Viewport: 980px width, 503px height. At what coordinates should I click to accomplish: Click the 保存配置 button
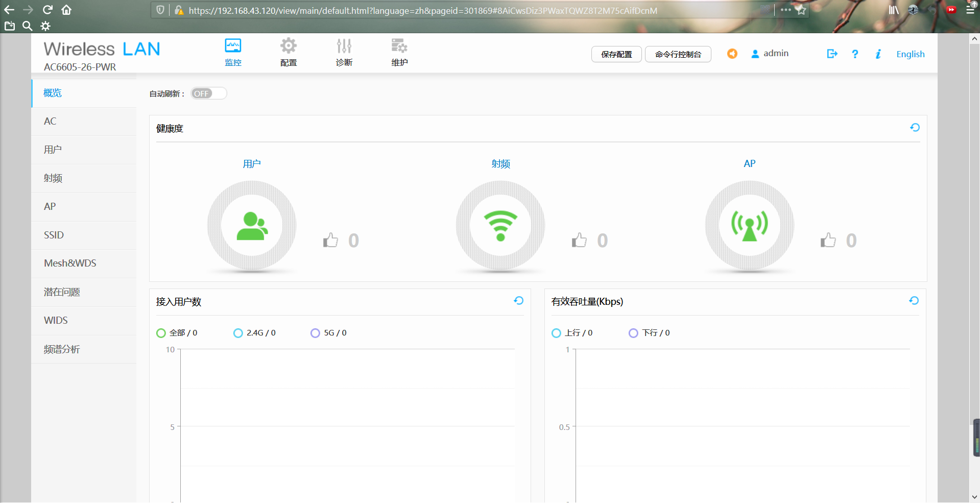pos(616,54)
